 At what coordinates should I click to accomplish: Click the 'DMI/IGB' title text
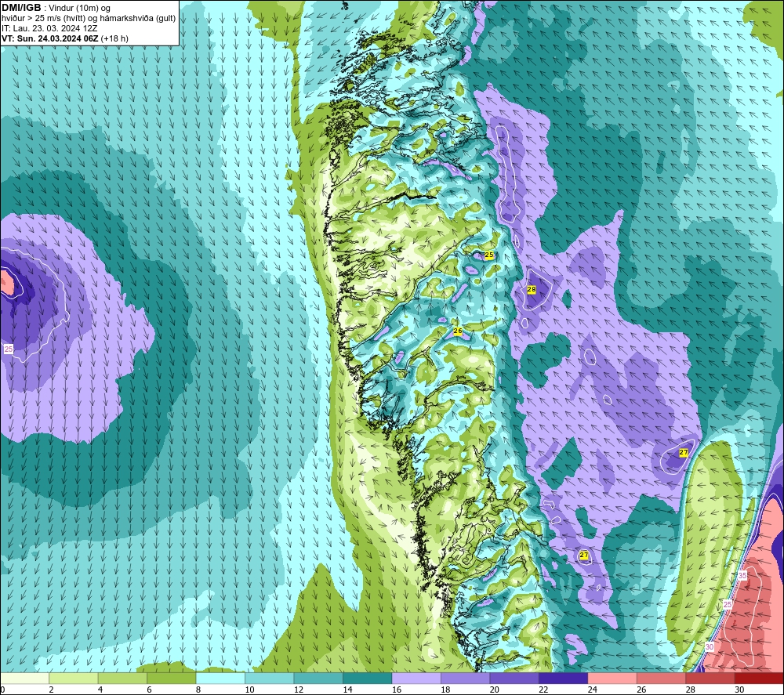[x=21, y=8]
